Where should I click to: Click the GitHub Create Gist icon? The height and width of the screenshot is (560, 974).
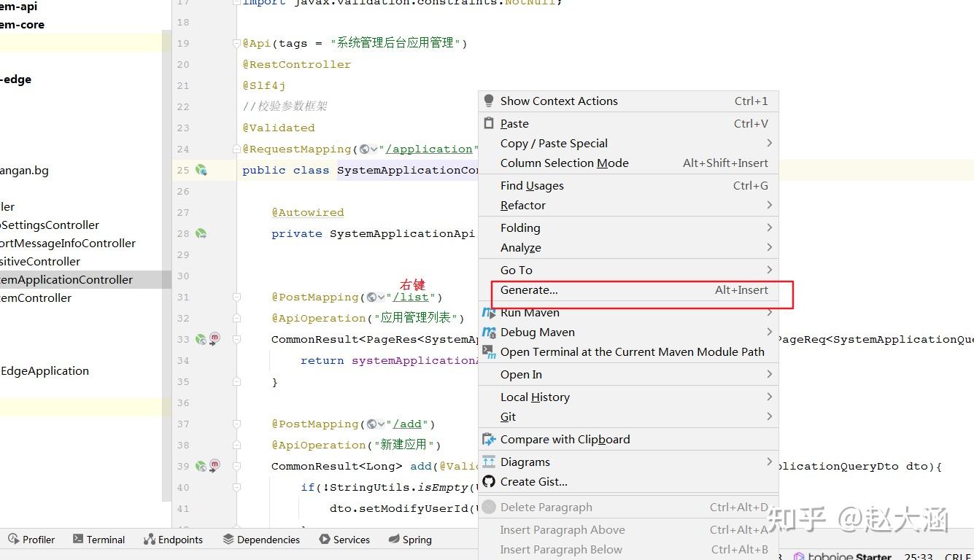click(489, 482)
